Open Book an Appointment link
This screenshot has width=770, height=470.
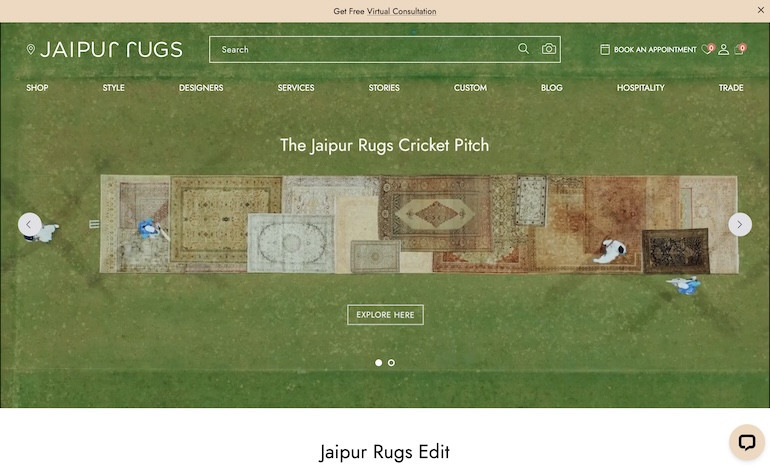tap(655, 50)
